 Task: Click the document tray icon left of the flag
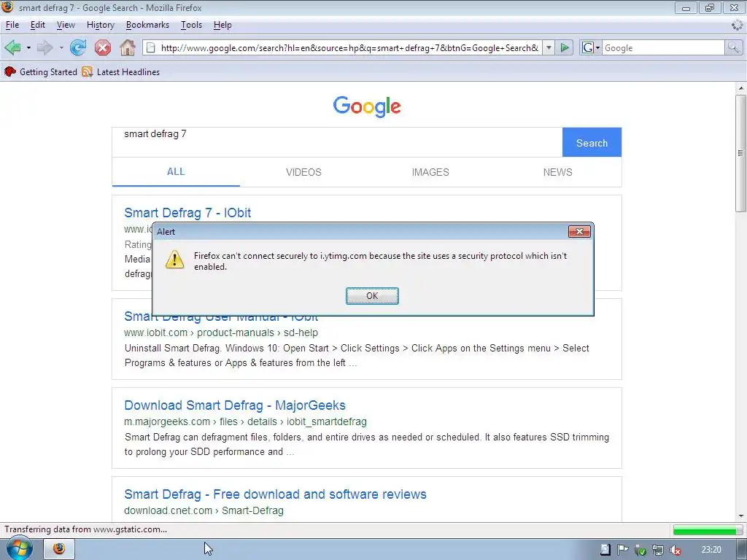605,550
